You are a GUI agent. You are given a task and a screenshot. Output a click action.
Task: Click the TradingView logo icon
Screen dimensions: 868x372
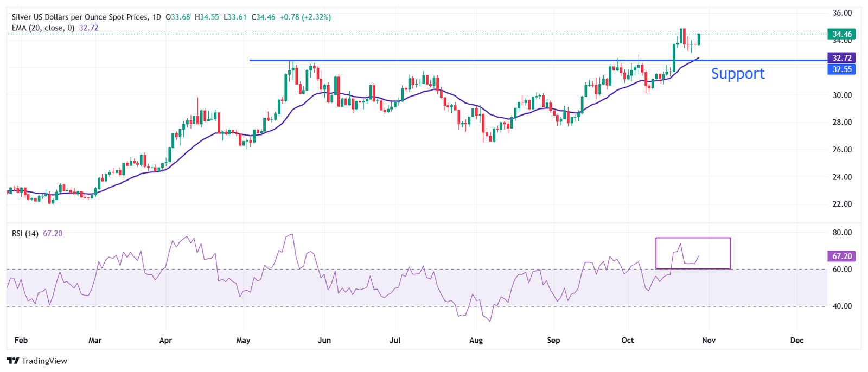13,361
